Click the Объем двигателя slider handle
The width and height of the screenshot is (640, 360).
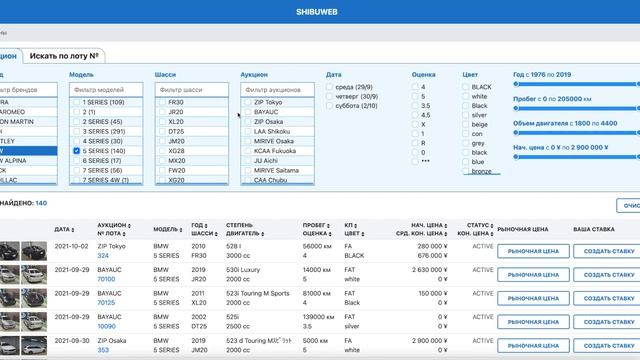point(516,133)
